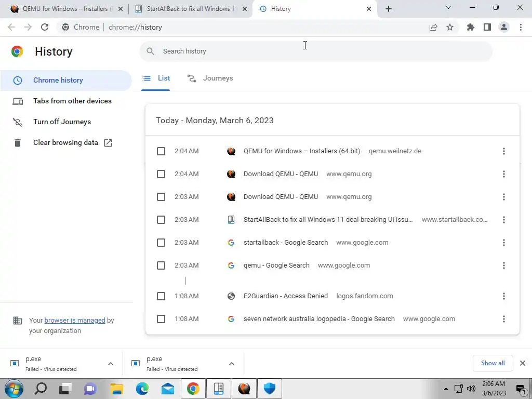Open actions menu for seven network australia entry
Image resolution: width=532 pixels, height=399 pixels.
(x=504, y=319)
